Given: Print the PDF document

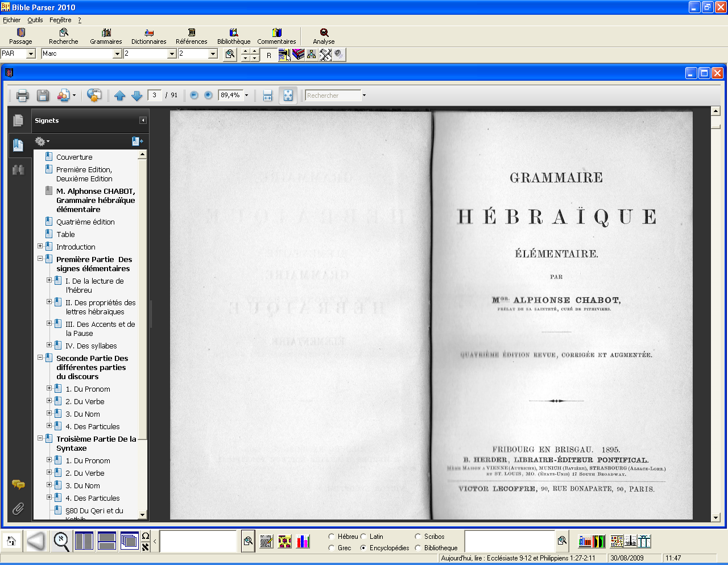Looking at the screenshot, I should [22, 95].
